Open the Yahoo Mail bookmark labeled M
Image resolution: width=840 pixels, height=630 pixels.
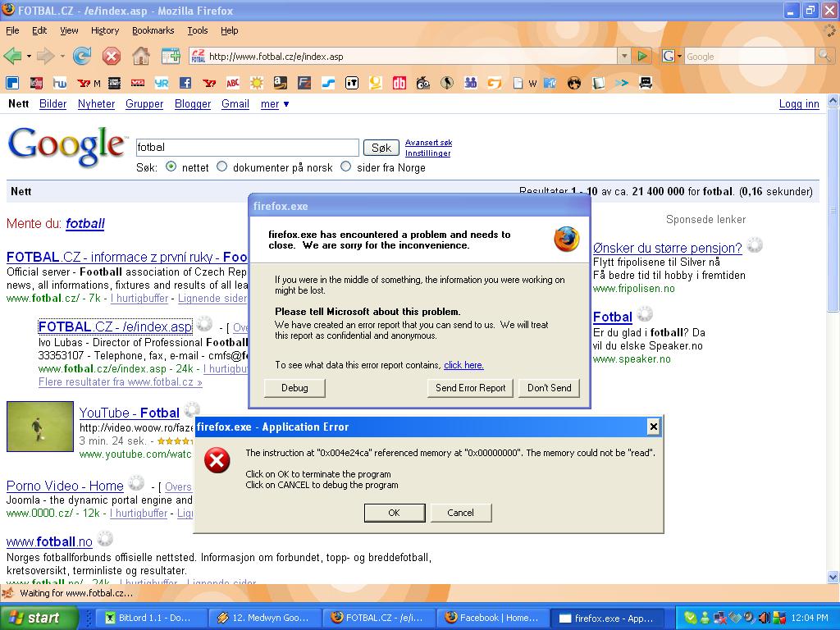(89, 83)
